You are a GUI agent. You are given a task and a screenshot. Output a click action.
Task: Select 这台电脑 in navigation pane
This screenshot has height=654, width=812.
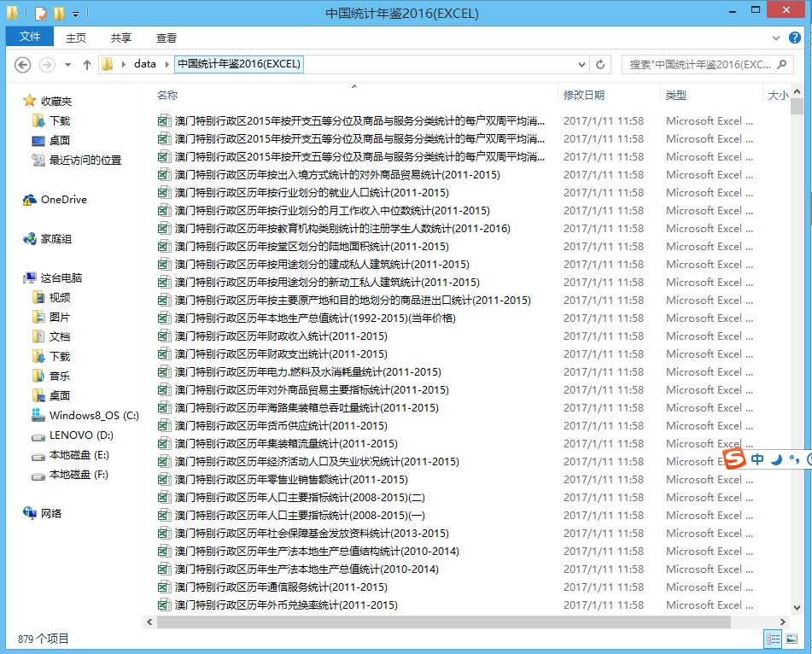click(x=61, y=277)
